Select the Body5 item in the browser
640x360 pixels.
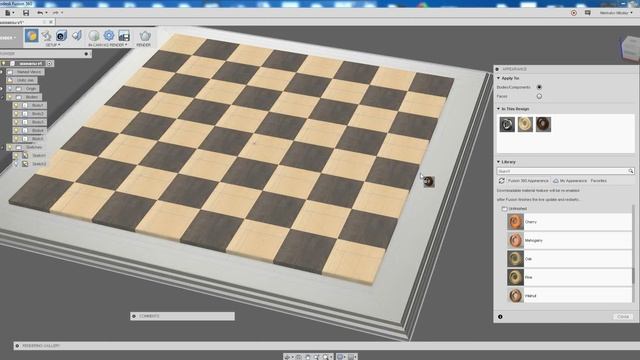click(x=38, y=139)
